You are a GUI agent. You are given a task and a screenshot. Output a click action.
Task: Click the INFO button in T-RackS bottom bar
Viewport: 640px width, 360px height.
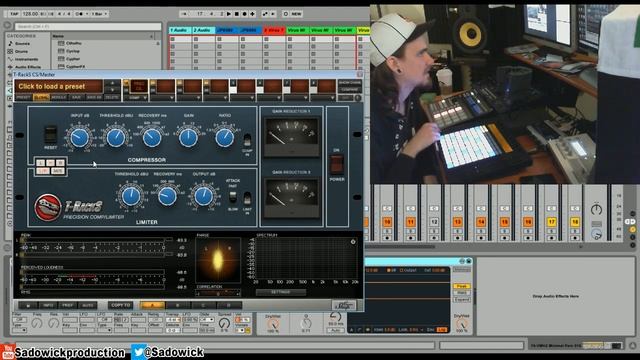[x=48, y=305]
